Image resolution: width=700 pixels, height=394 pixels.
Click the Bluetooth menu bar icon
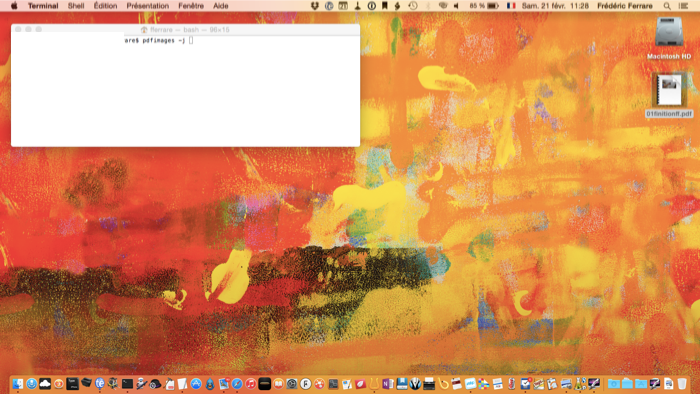(x=428, y=6)
